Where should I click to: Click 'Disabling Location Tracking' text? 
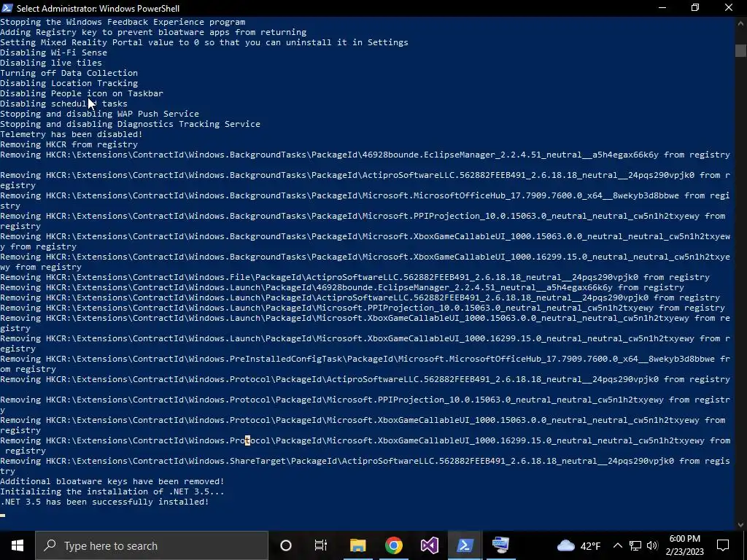(x=69, y=83)
